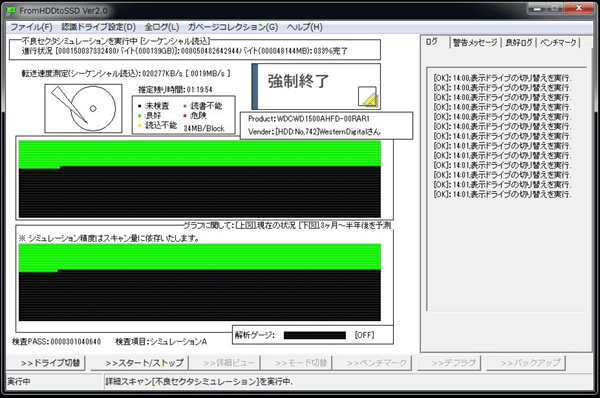Click the 推定残り時間: 01:19:54 text
This screenshot has height=398, width=600.
click(x=175, y=90)
